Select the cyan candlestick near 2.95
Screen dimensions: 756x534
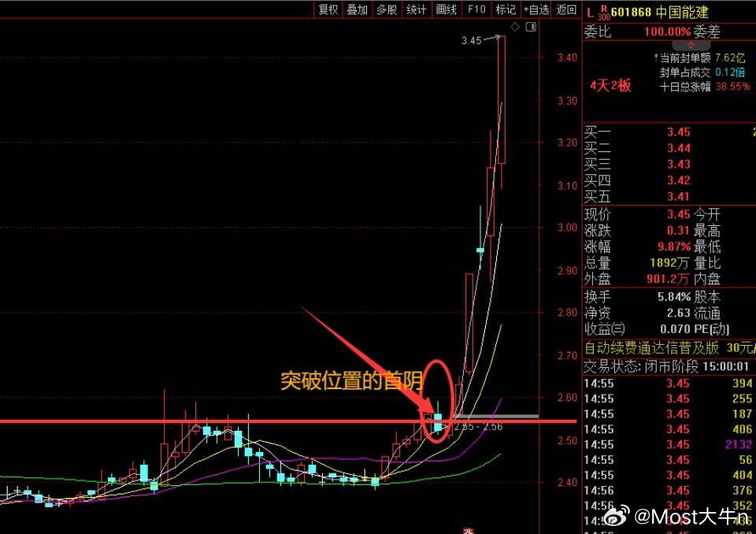pos(480,250)
